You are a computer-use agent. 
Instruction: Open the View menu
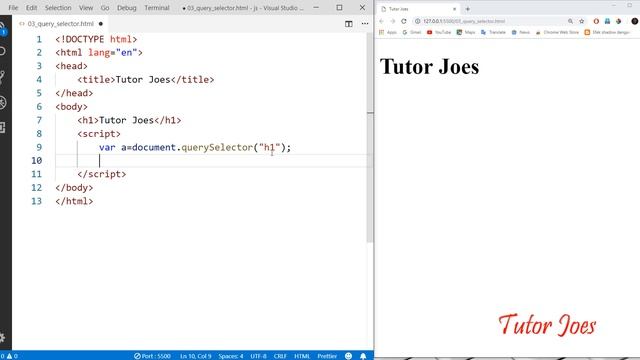[x=86, y=8]
